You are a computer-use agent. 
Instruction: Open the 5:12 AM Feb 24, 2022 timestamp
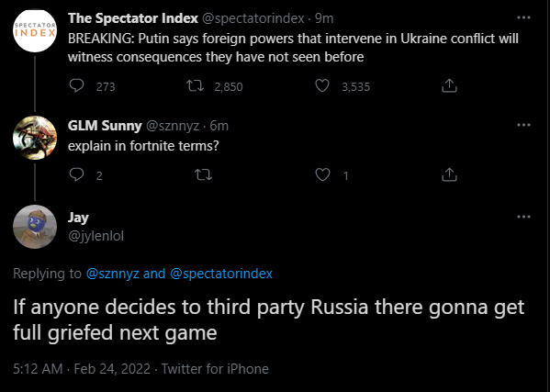82,369
